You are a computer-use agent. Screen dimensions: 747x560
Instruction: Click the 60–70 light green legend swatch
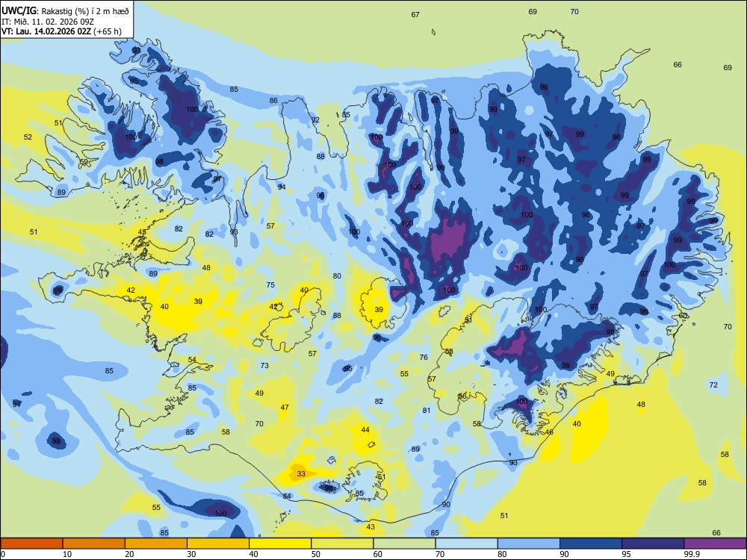pos(404,544)
